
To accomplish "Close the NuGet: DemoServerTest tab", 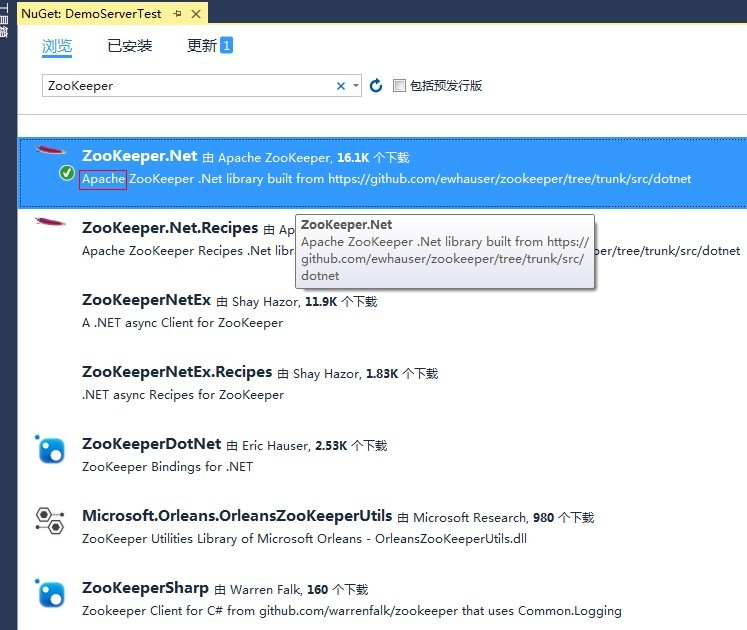I will [196, 14].
